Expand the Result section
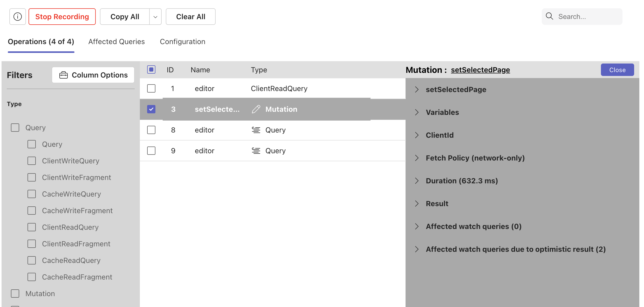Screen dimensions: 644x307 (417, 204)
